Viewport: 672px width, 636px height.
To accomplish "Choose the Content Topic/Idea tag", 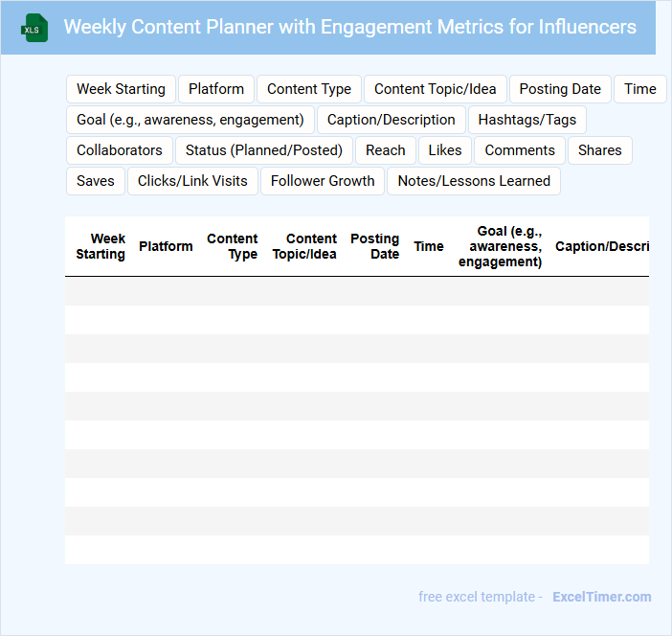I will [436, 89].
